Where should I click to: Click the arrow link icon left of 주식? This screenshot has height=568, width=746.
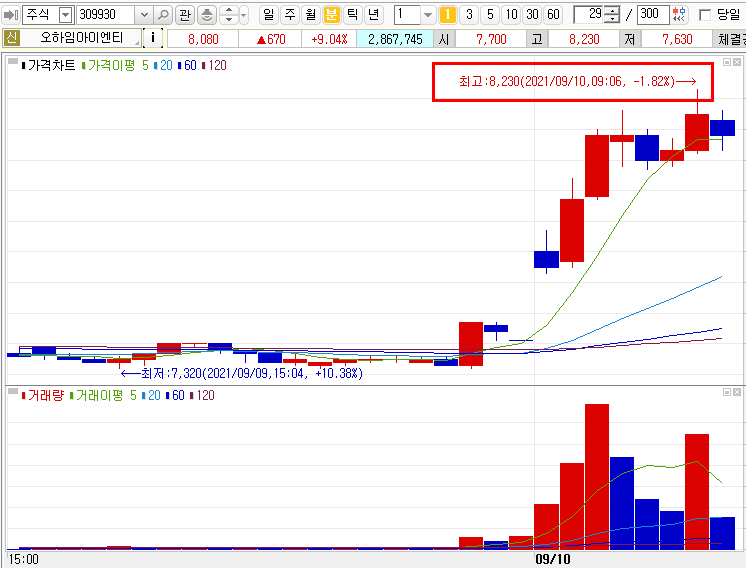click(x=10, y=15)
